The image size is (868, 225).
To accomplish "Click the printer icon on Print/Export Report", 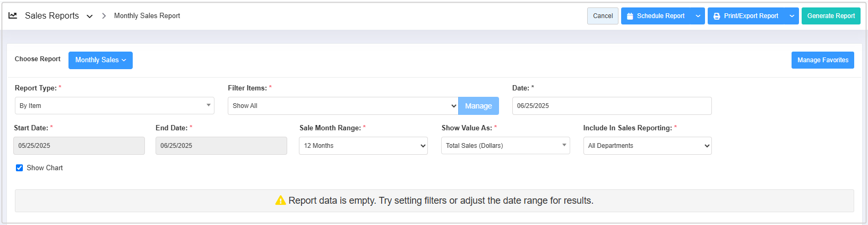I will (717, 16).
